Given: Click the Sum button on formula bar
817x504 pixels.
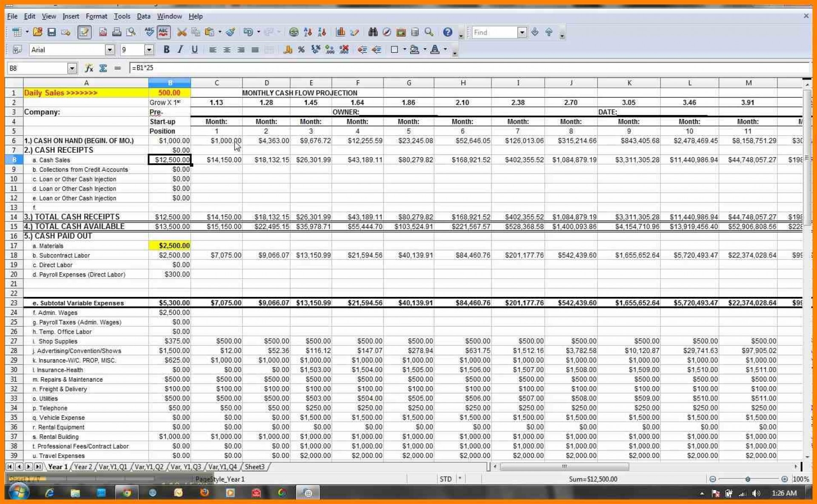Looking at the screenshot, I should [103, 68].
